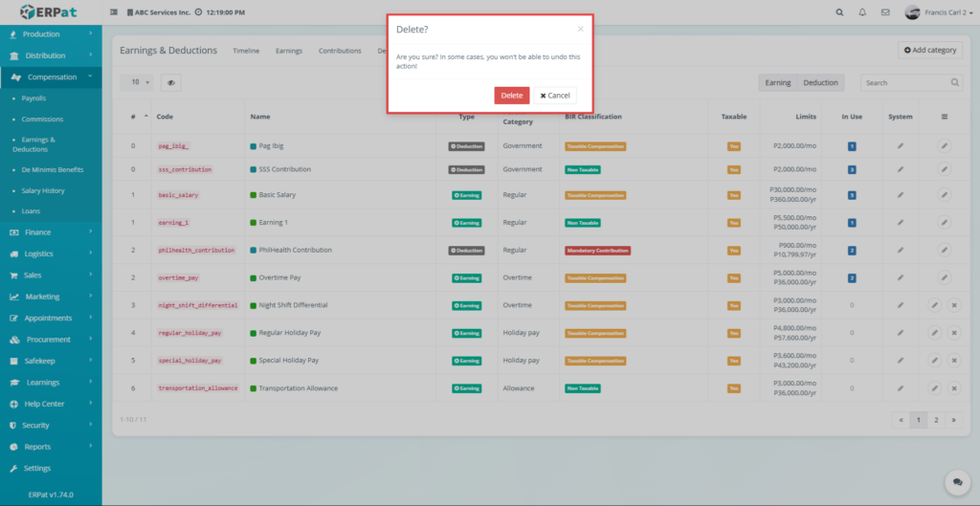
Task: Open the messages envelope icon
Action: (886, 12)
